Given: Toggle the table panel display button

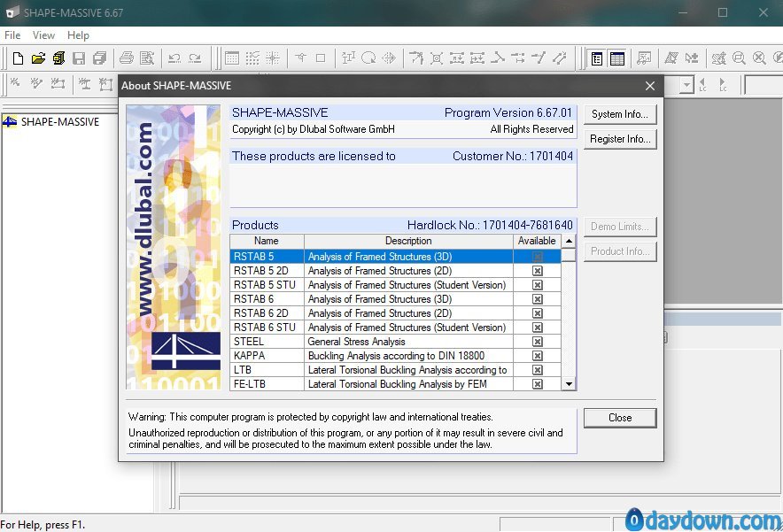Looking at the screenshot, I should click(x=617, y=58).
